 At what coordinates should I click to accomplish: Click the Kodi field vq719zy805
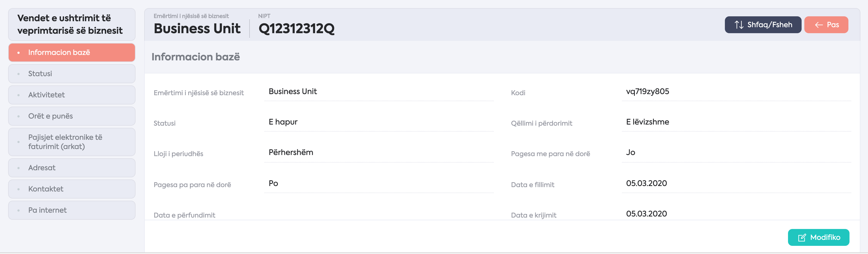tap(736, 92)
